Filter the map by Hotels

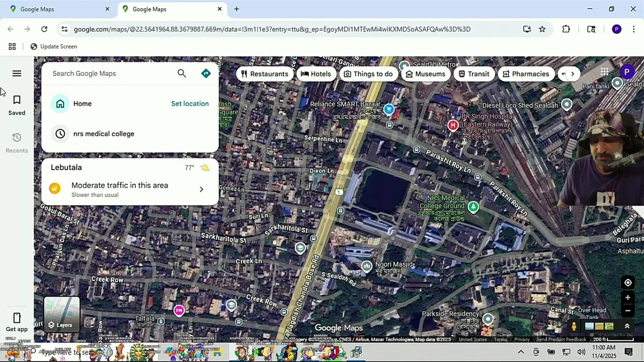point(316,74)
